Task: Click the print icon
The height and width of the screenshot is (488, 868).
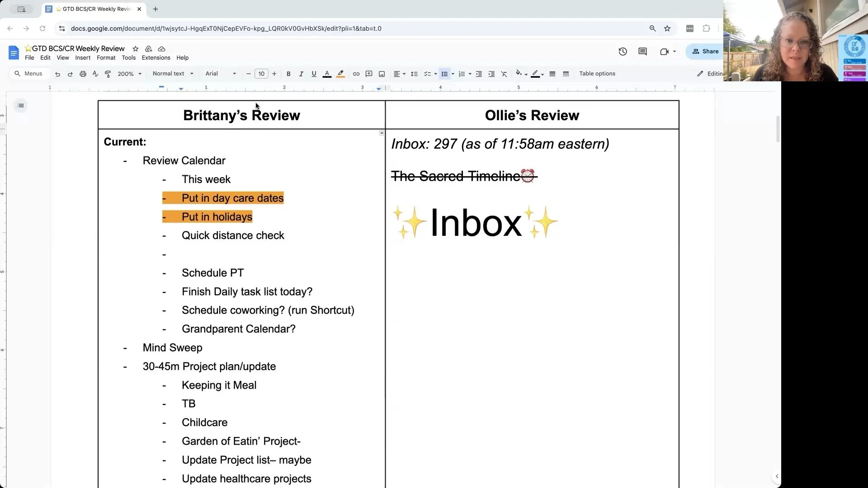Action: pos(83,74)
